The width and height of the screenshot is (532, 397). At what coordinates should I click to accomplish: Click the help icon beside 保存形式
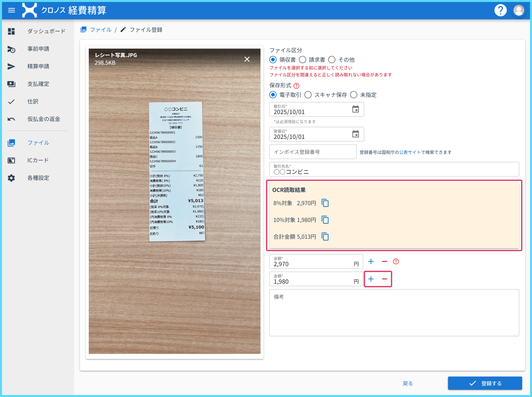tap(296, 86)
